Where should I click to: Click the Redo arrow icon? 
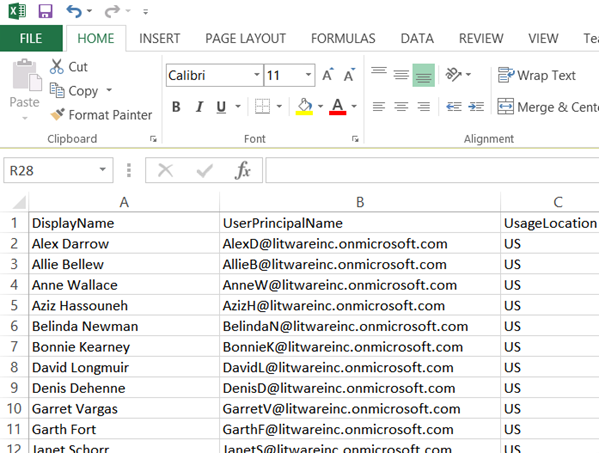click(112, 11)
